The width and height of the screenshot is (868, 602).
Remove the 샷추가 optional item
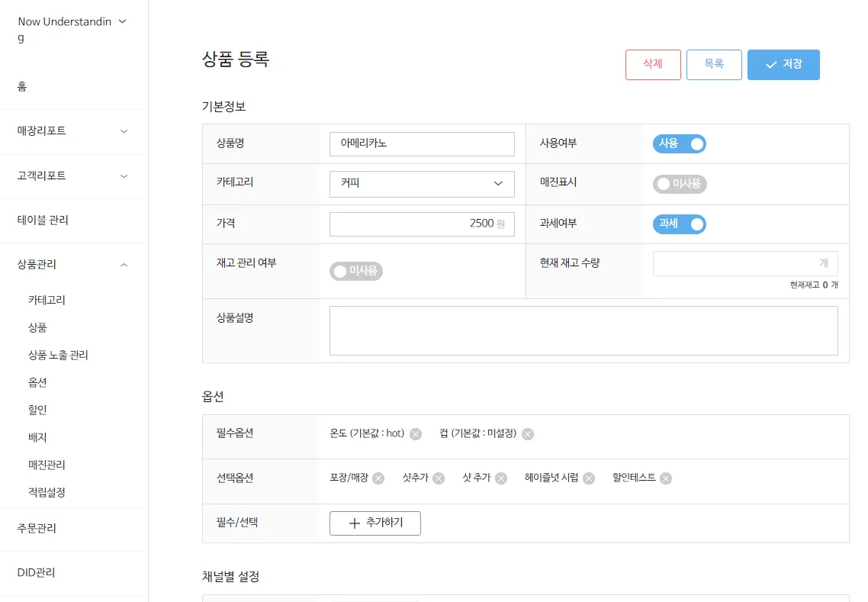pos(439,478)
